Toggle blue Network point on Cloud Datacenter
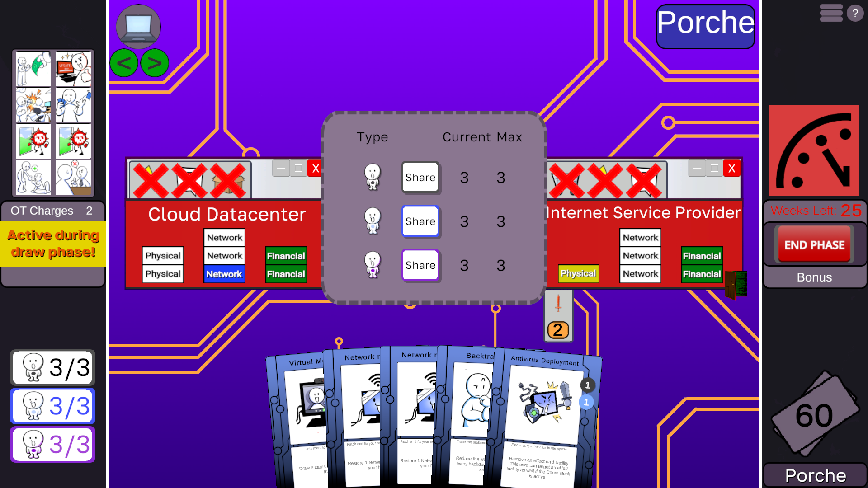The height and width of the screenshot is (488, 868). 224,274
